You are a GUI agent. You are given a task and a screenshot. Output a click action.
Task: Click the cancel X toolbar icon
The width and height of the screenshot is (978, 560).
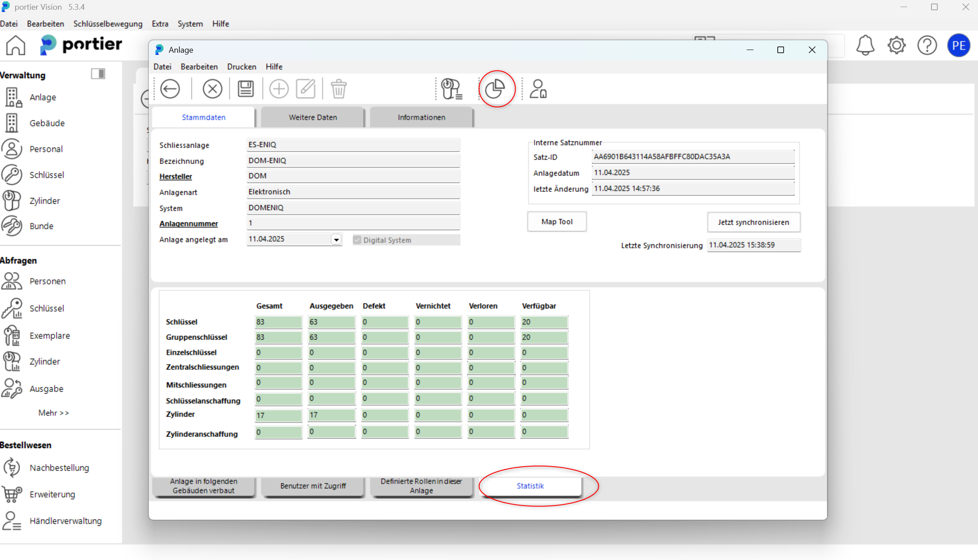pyautogui.click(x=212, y=89)
